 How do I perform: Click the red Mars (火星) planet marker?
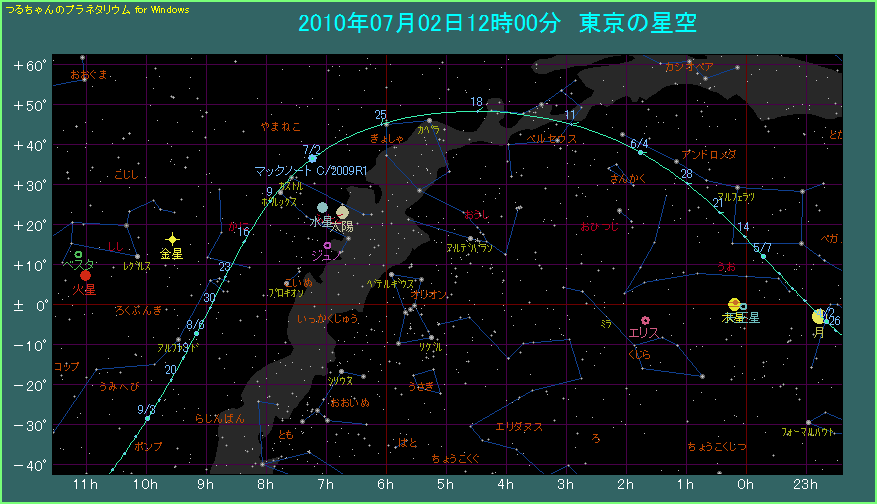[x=86, y=275]
